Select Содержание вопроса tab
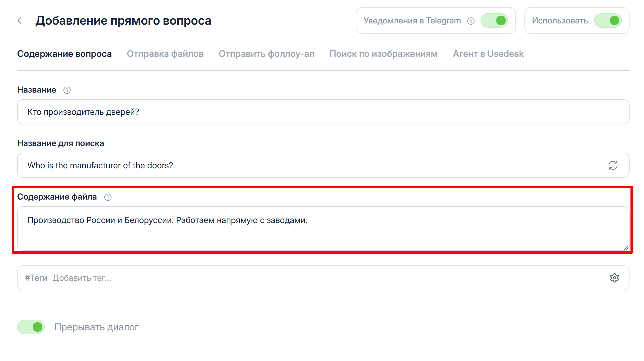The width and height of the screenshot is (644, 361). coord(64,54)
